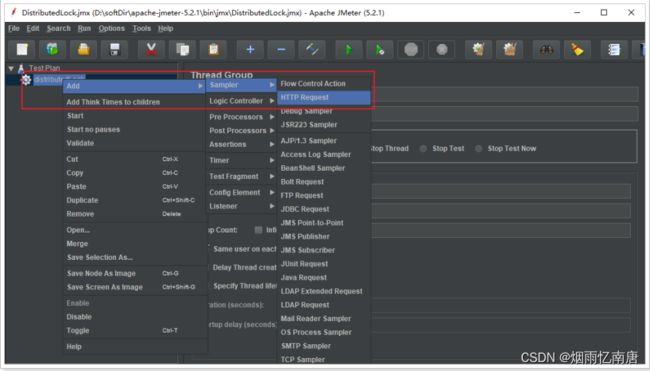
Task: Toggle the Infinite loop count checkbox
Action: pyautogui.click(x=258, y=230)
